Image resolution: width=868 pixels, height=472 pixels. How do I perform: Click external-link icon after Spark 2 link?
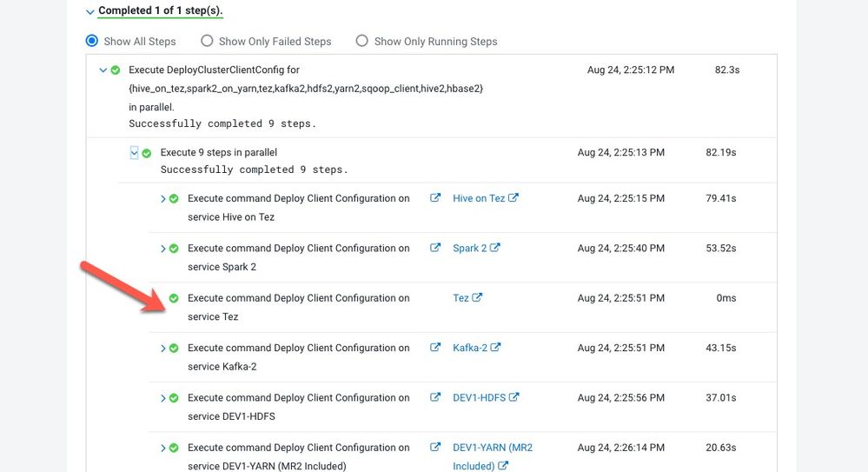click(495, 248)
